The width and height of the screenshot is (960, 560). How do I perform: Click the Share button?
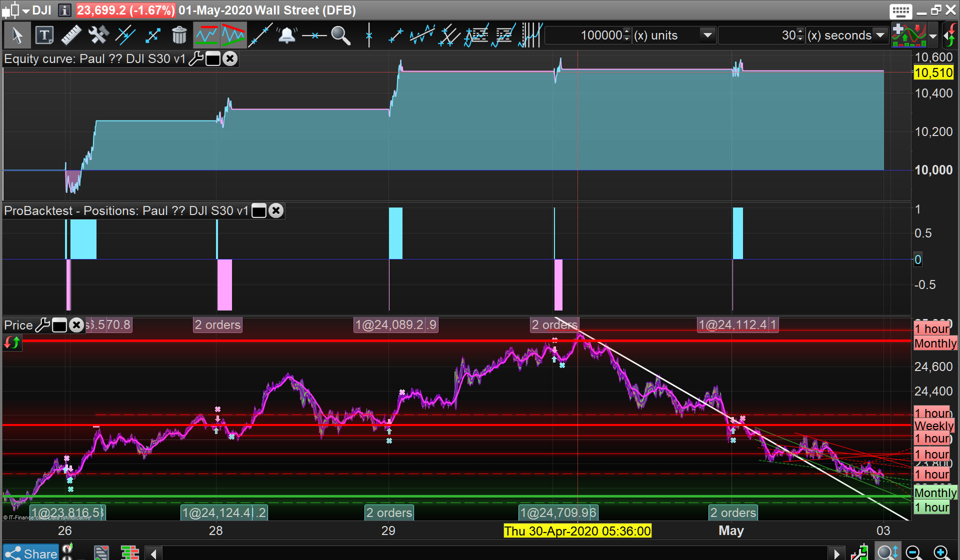click(31, 553)
